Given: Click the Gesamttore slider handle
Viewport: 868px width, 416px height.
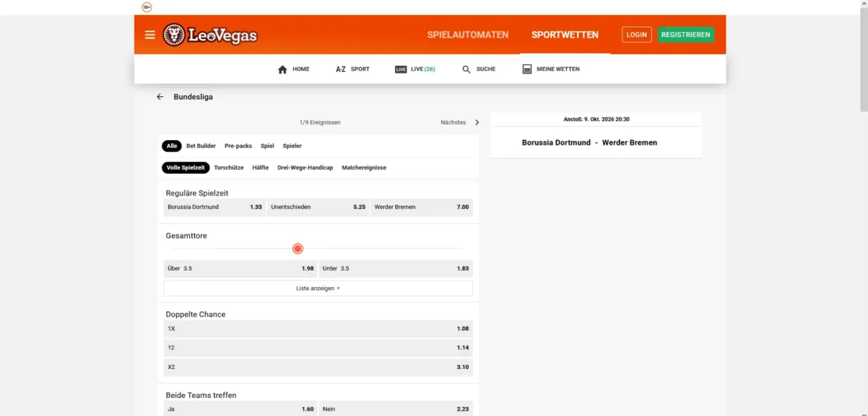Looking at the screenshot, I should 298,249.
